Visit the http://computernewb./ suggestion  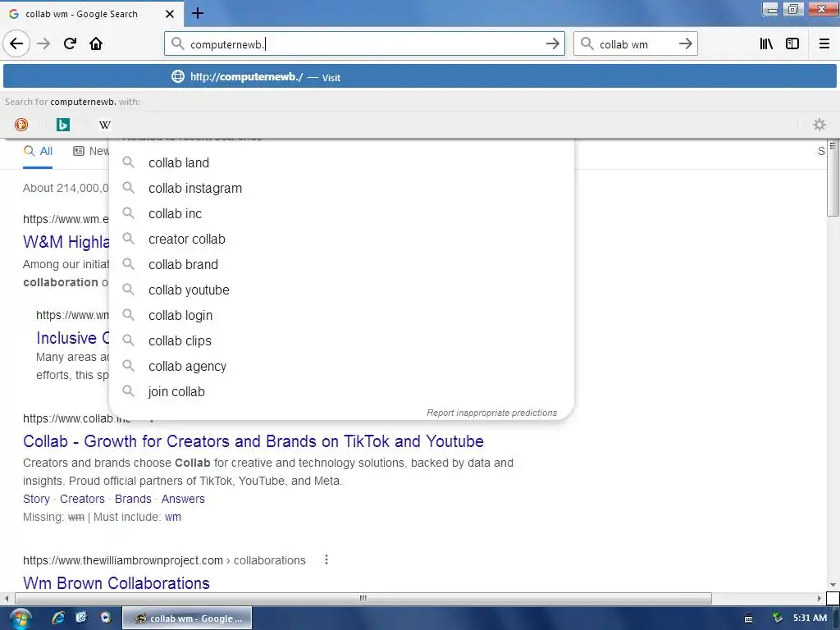tap(419, 76)
